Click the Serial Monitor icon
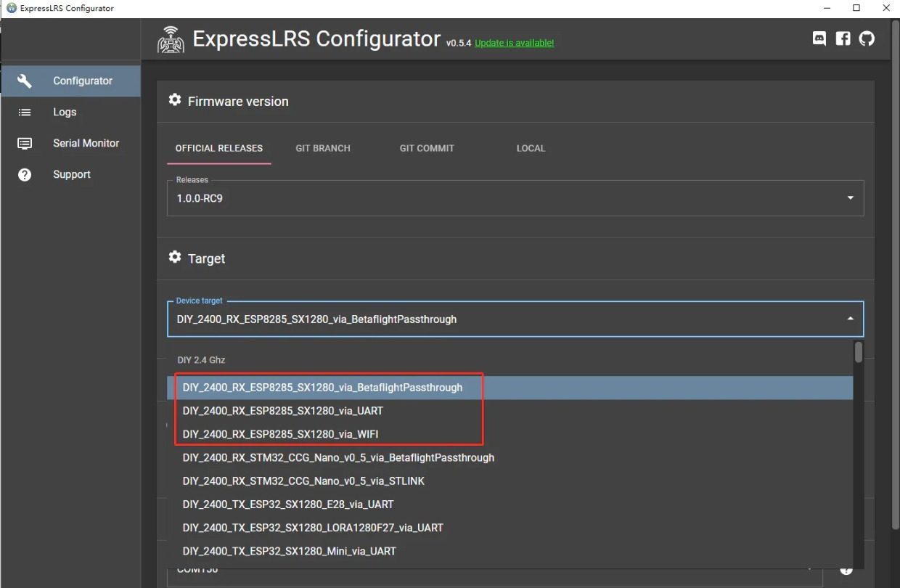 [25, 143]
